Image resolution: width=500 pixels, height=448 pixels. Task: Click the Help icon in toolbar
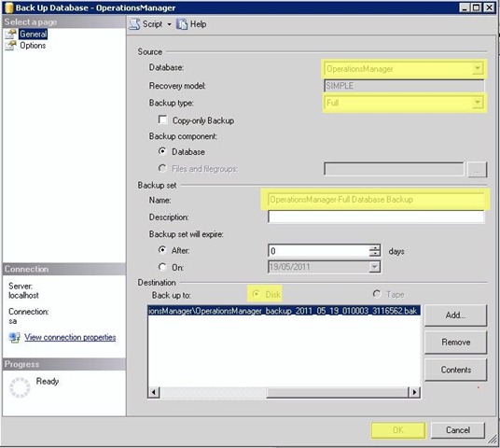click(182, 24)
